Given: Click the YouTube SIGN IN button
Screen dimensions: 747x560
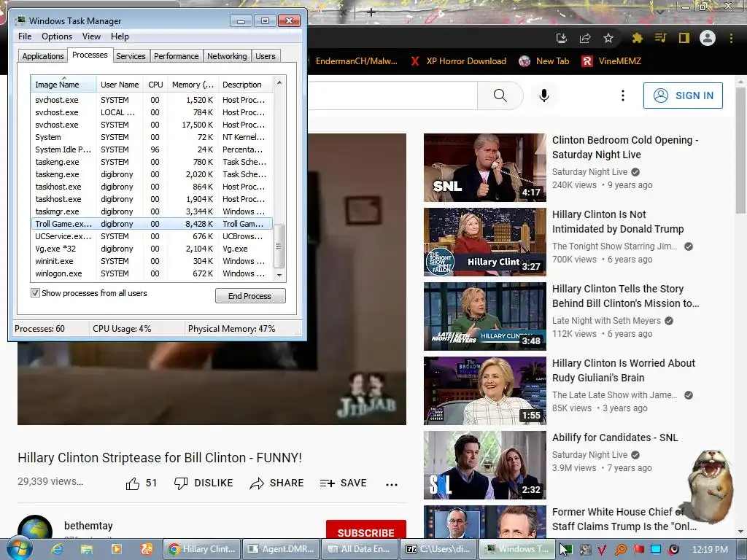Looking at the screenshot, I should coord(683,96).
